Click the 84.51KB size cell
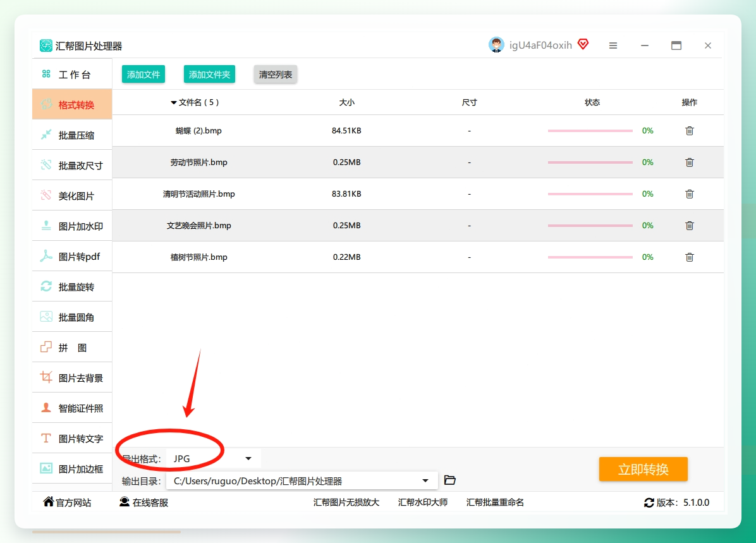The height and width of the screenshot is (543, 756). [x=346, y=131]
